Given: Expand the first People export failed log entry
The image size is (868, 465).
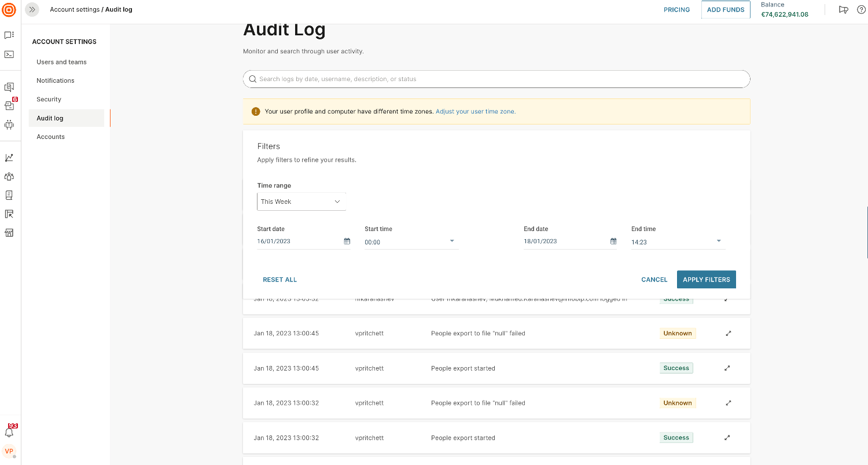Looking at the screenshot, I should click(x=728, y=334).
